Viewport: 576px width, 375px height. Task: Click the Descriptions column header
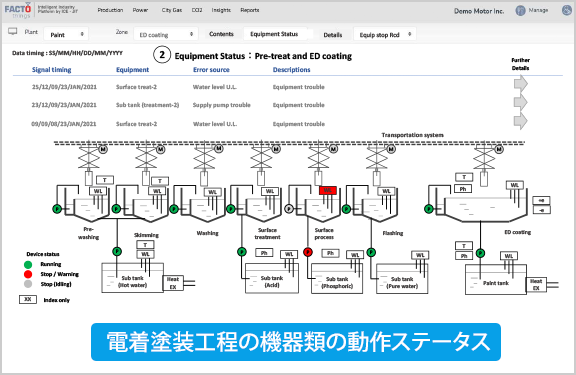click(x=291, y=69)
